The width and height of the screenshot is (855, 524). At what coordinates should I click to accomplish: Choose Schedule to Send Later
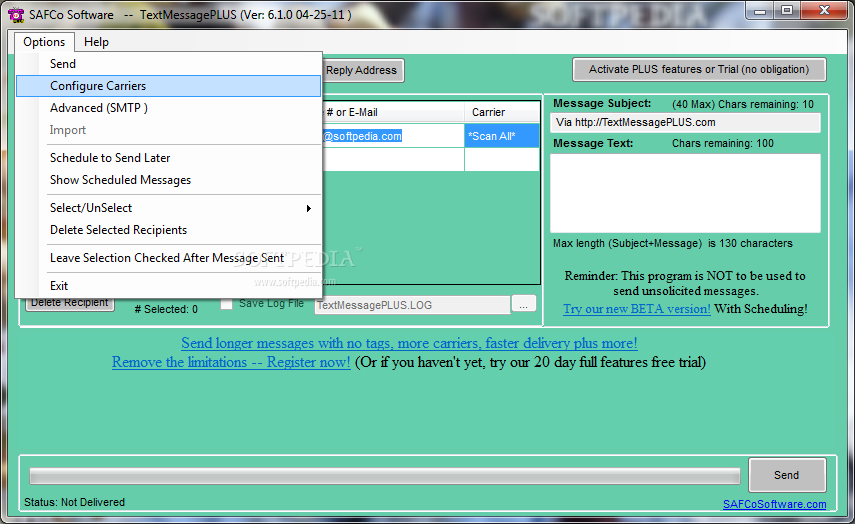coord(168,158)
